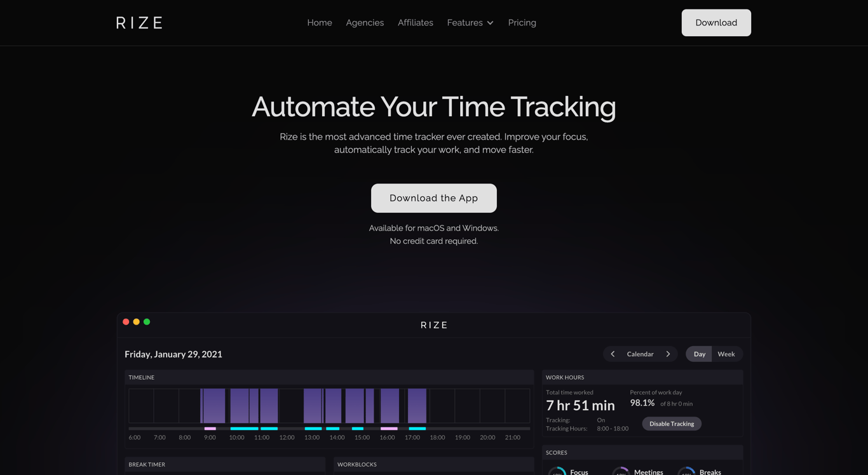Click the Download button in the header
The height and width of the screenshot is (475, 868).
tap(716, 22)
